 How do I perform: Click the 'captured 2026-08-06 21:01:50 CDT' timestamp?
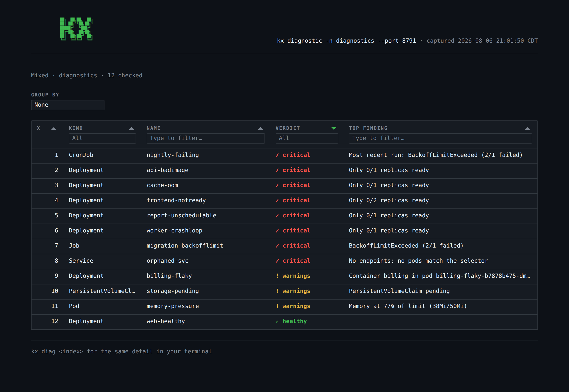click(482, 41)
